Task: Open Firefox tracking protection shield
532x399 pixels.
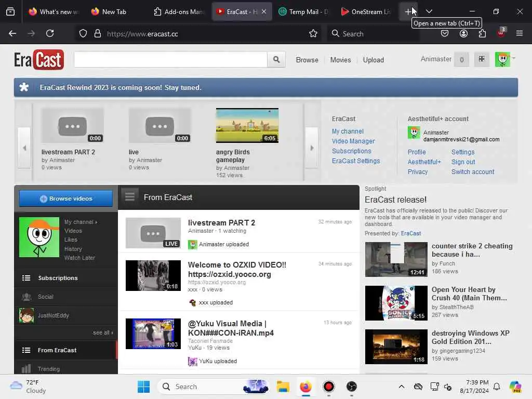Action: click(x=83, y=34)
